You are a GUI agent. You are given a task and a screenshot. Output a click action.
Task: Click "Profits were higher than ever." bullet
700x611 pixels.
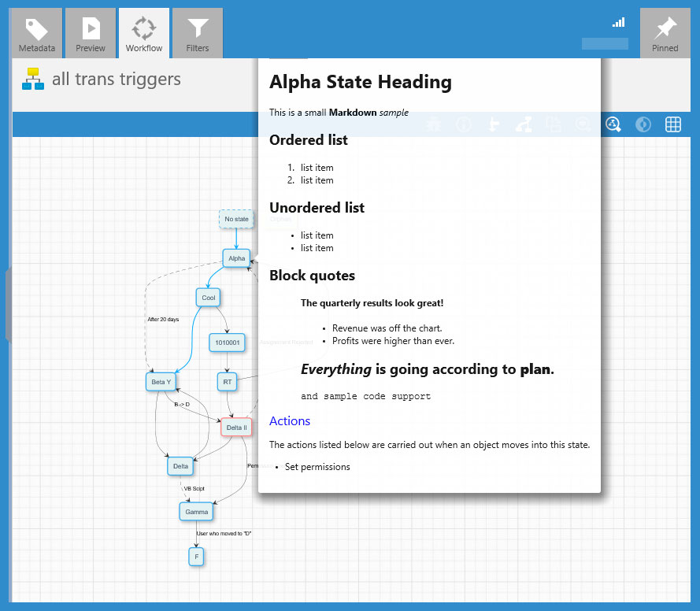click(393, 341)
